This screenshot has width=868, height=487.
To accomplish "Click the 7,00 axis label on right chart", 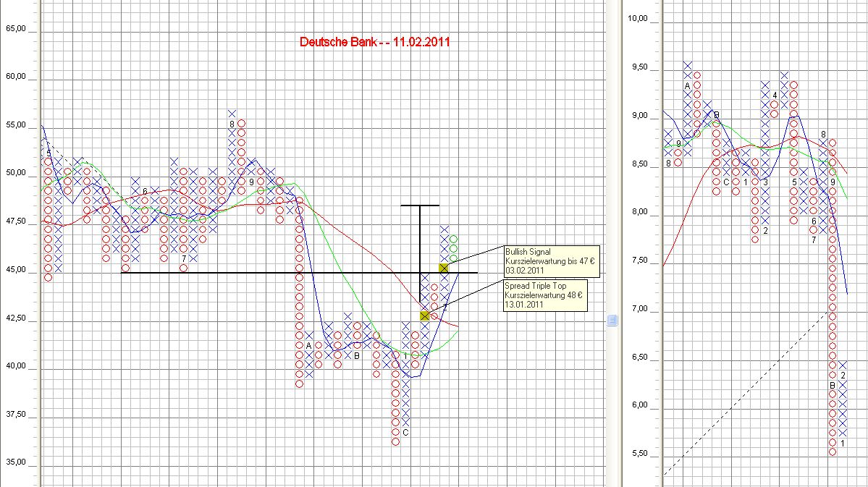I will pyautogui.click(x=639, y=310).
